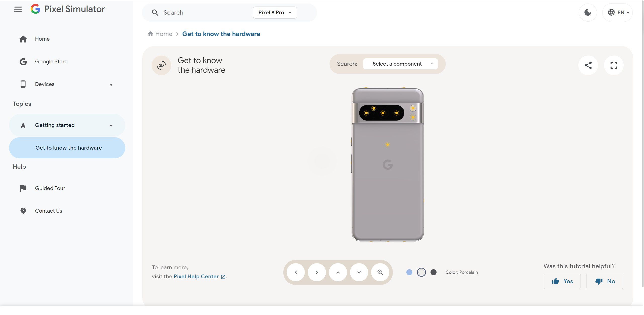Click the tilt up navigation arrow
644x315 pixels.
coord(338,272)
